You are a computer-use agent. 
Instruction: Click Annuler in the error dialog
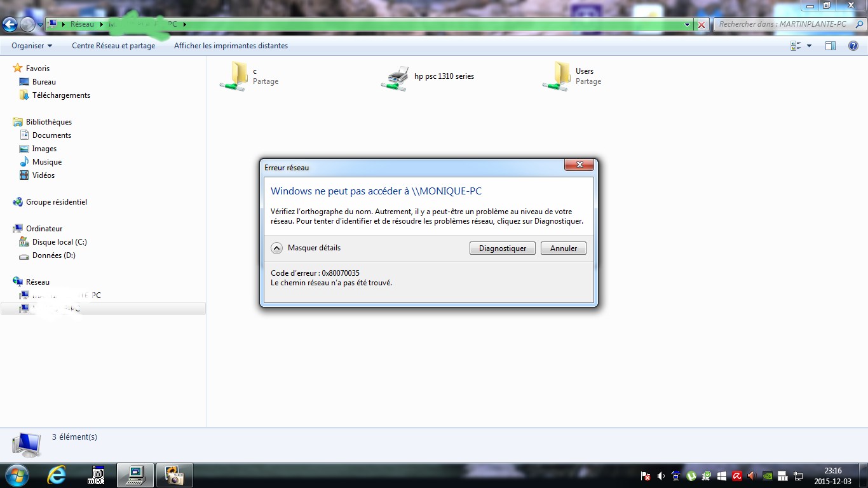click(x=563, y=248)
